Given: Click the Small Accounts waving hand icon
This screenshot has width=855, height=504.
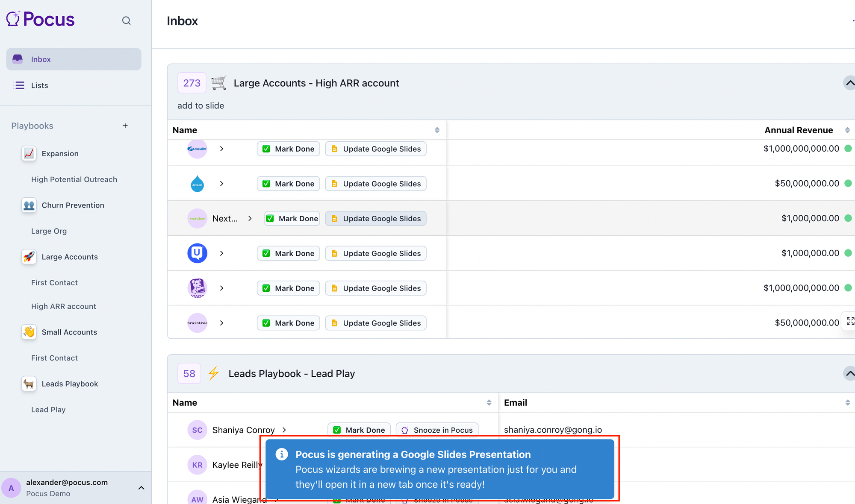Looking at the screenshot, I should click(x=29, y=332).
